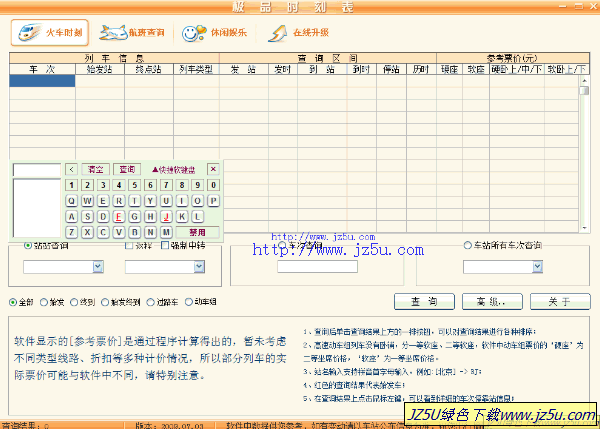Toggle the 强制中转 forced transfer checkbox
The image size is (600, 429).
[165, 245]
